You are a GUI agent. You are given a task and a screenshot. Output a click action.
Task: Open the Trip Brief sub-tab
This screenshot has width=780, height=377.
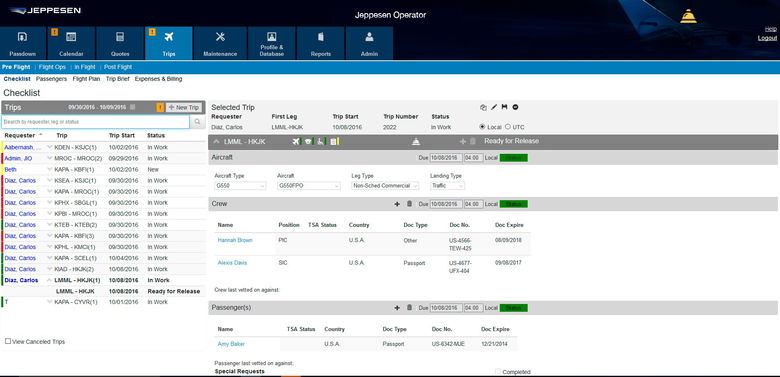click(117, 79)
